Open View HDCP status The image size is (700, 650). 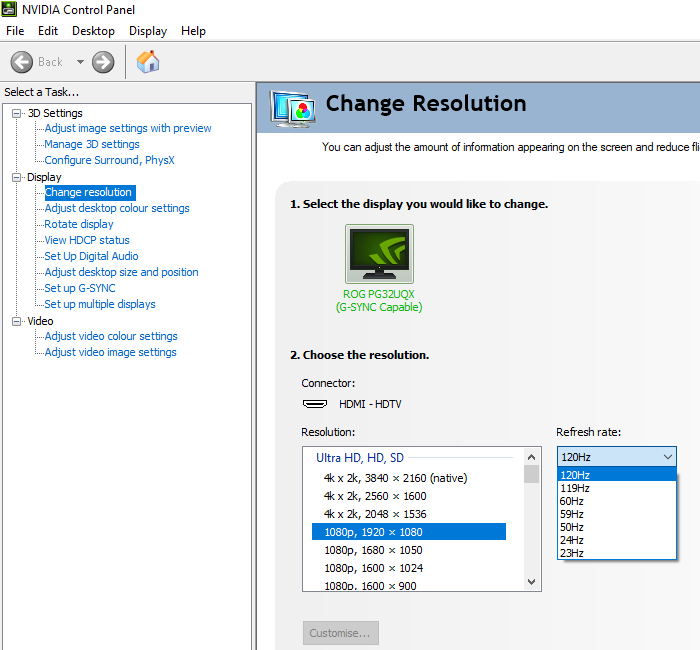pyautogui.click(x=87, y=240)
